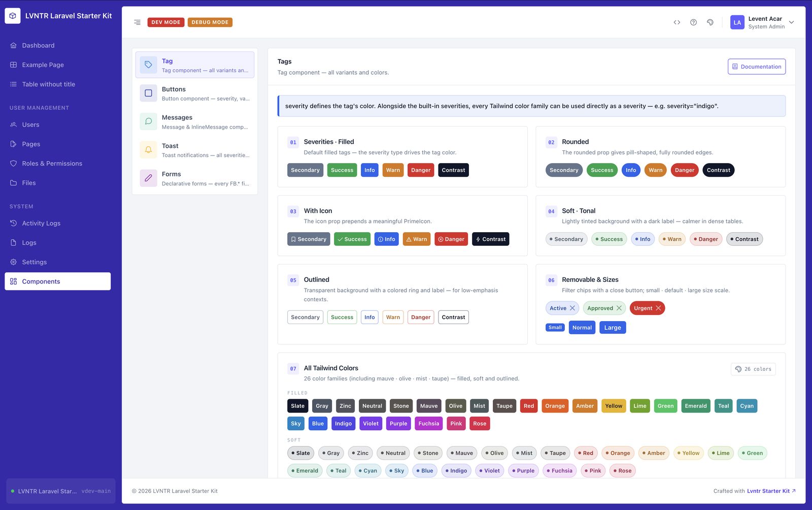Click the outlined Success tag
812x510 pixels.
(342, 317)
